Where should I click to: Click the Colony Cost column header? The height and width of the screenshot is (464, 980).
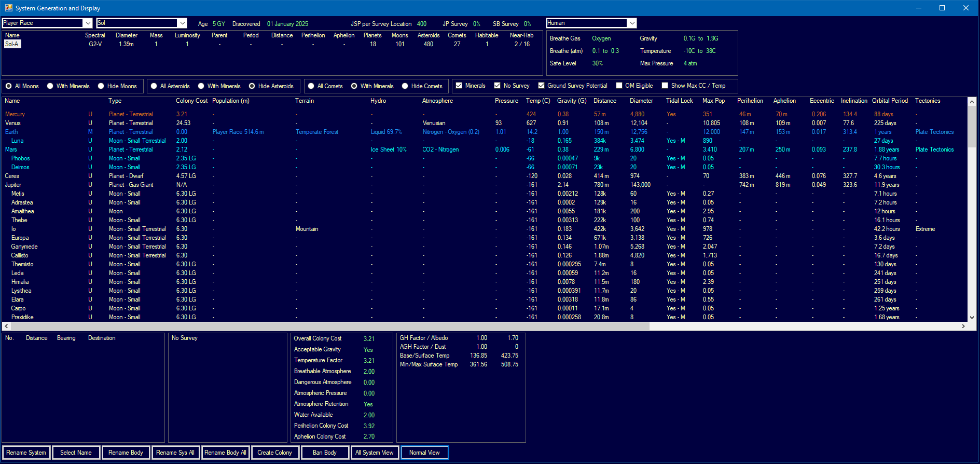click(191, 101)
